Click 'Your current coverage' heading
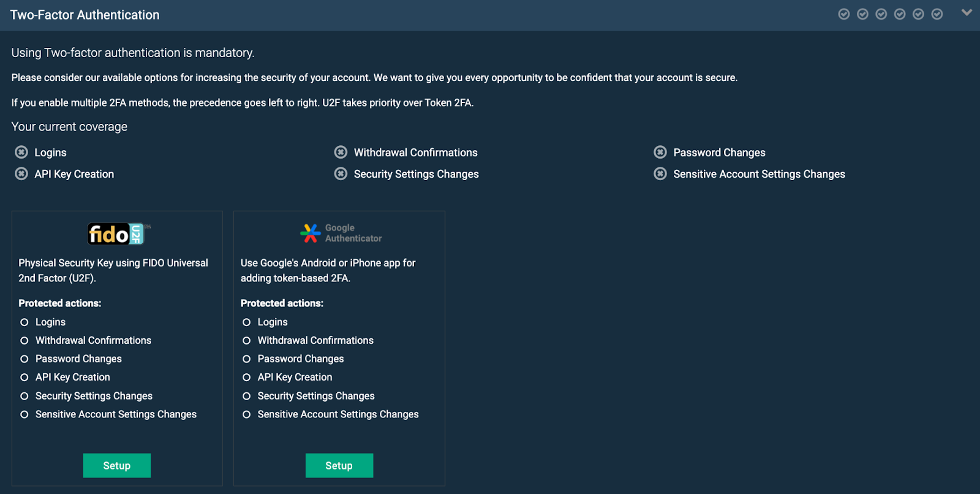Viewport: 980px width, 494px height. click(x=69, y=127)
